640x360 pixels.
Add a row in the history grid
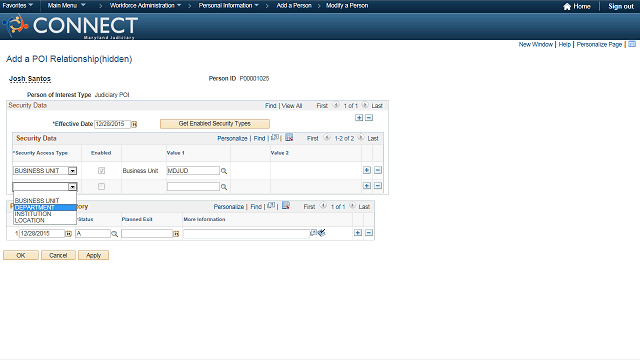click(358, 233)
